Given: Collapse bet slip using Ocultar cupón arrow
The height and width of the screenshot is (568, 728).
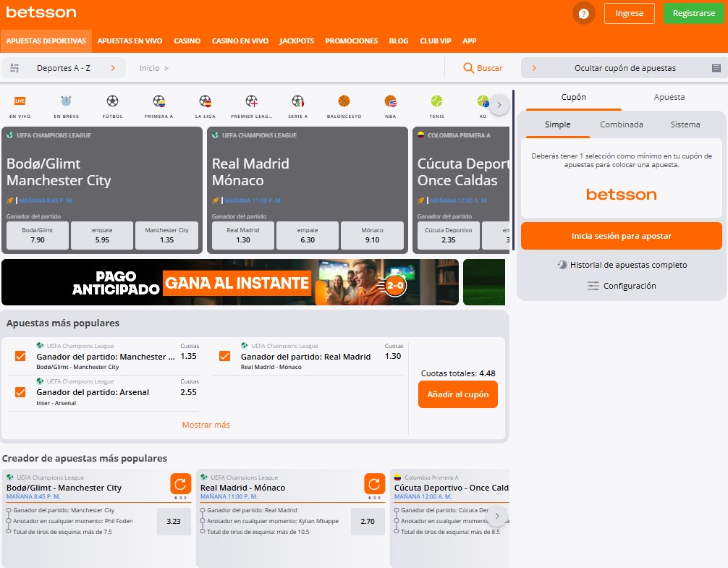Looking at the screenshot, I should pyautogui.click(x=534, y=68).
